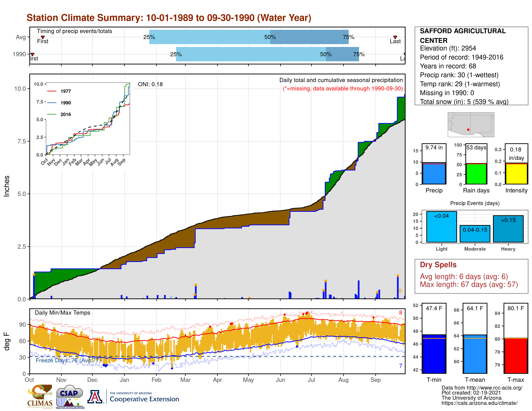The width and height of the screenshot is (532, 411).
Task: Click the red station dot on the map
Action: tap(468, 130)
